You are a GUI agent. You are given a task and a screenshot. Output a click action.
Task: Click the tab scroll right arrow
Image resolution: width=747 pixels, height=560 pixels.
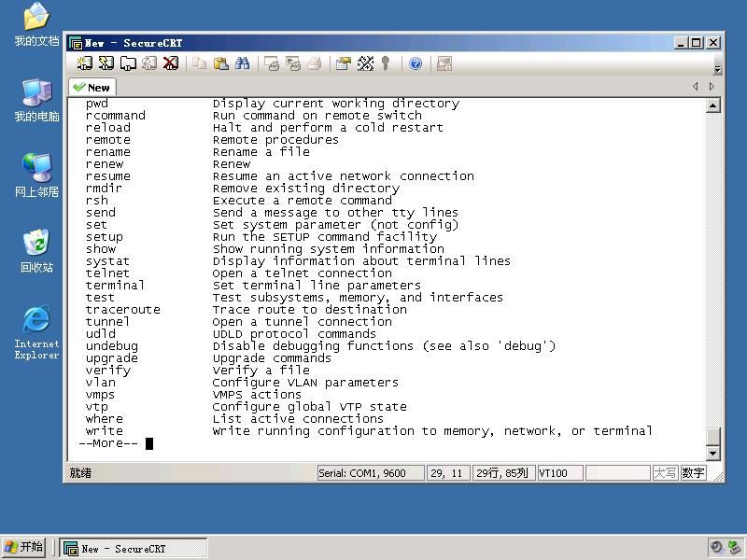(x=712, y=86)
